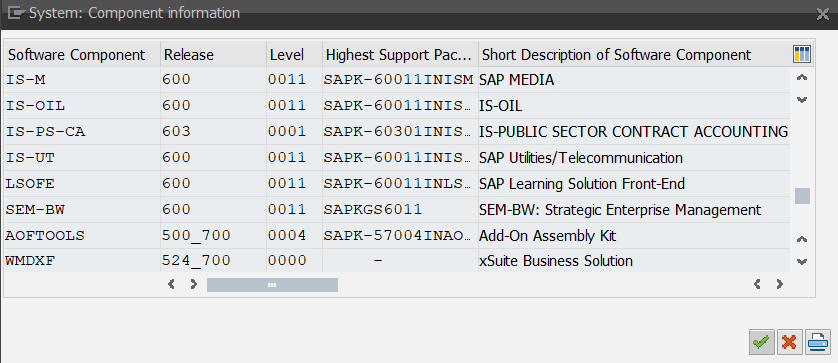Select Highest Support Package column header

click(400, 55)
